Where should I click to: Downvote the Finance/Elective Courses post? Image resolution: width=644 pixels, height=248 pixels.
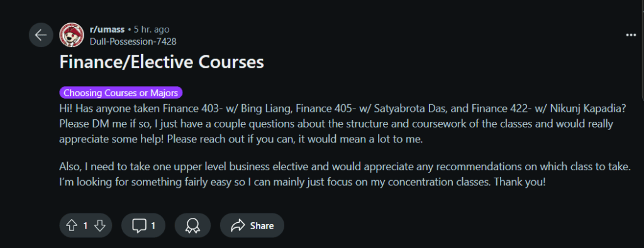pos(100,225)
